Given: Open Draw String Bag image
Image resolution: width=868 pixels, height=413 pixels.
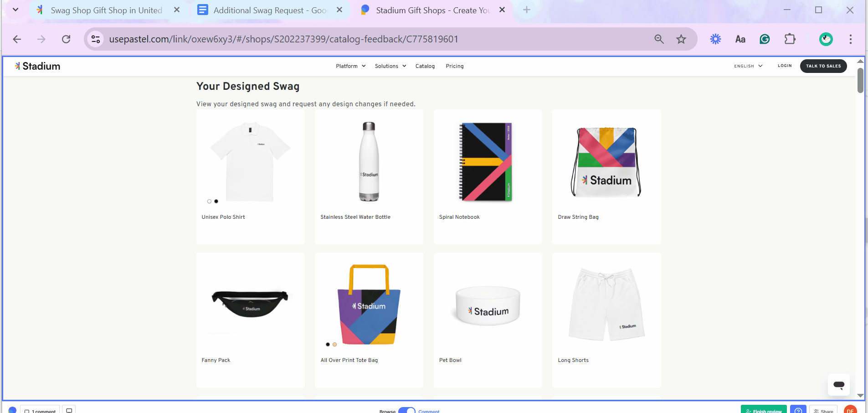Looking at the screenshot, I should [x=606, y=161].
